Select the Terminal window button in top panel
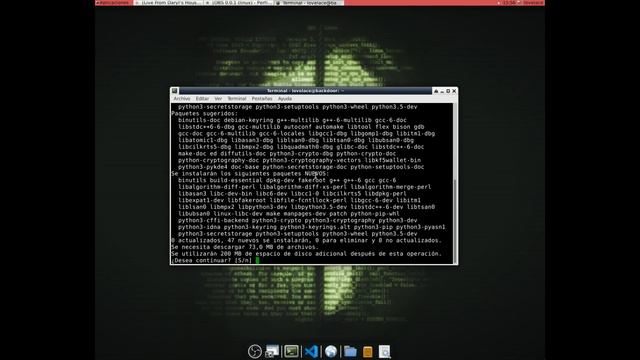This screenshot has width=640, height=360. tap(308, 2)
